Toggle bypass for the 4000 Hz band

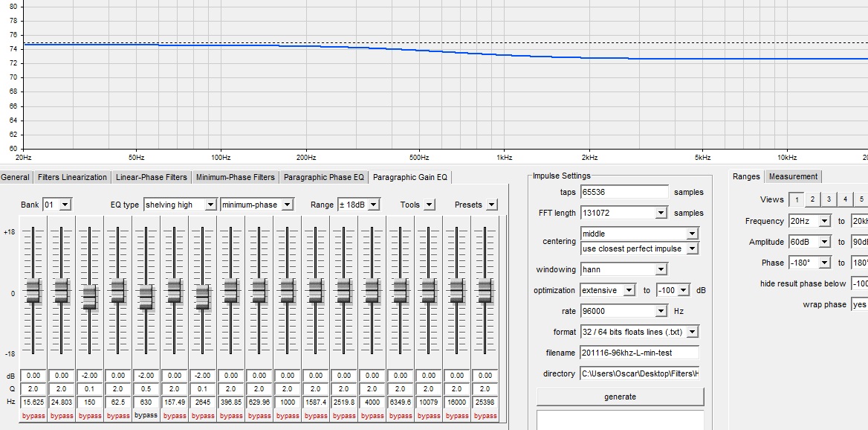click(x=372, y=416)
